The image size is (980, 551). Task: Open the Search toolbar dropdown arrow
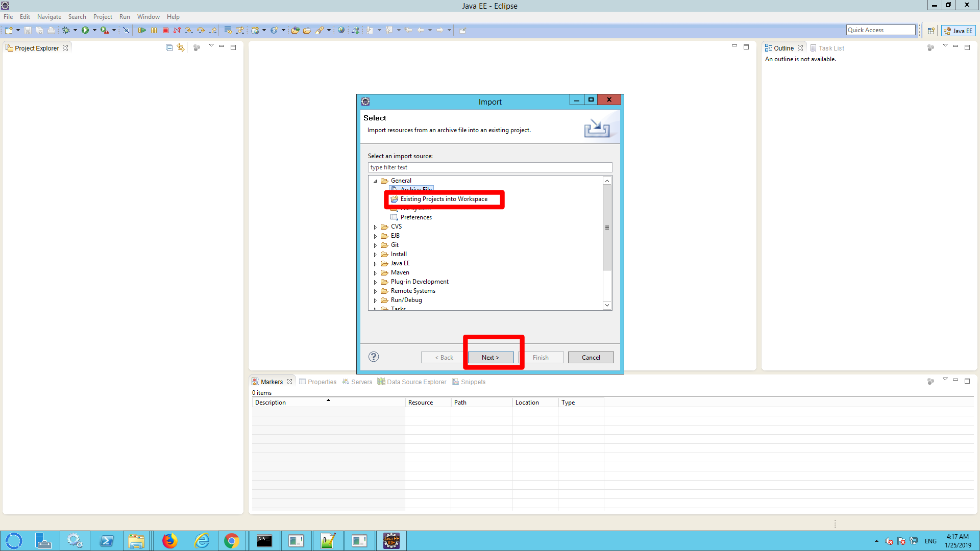click(329, 31)
